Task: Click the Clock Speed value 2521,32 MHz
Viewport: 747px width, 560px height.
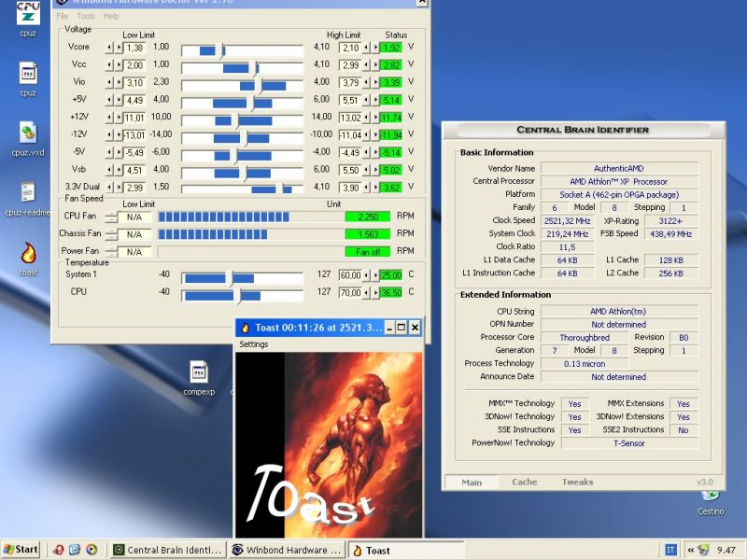Action: tap(568, 220)
